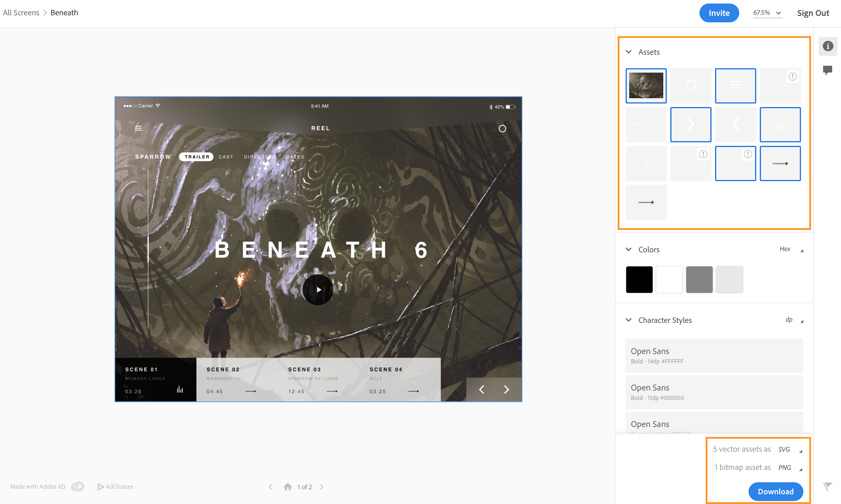Select the bar chart icon asset
The image size is (841, 504).
coord(780,124)
